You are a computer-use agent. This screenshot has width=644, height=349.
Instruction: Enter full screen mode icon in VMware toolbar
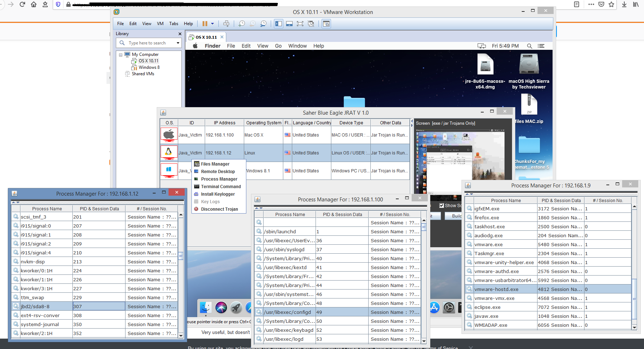click(x=300, y=24)
